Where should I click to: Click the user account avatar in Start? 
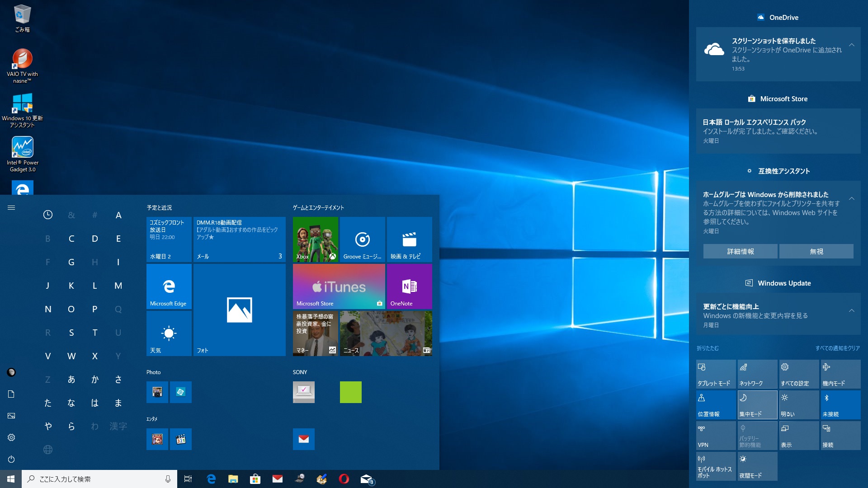(11, 372)
